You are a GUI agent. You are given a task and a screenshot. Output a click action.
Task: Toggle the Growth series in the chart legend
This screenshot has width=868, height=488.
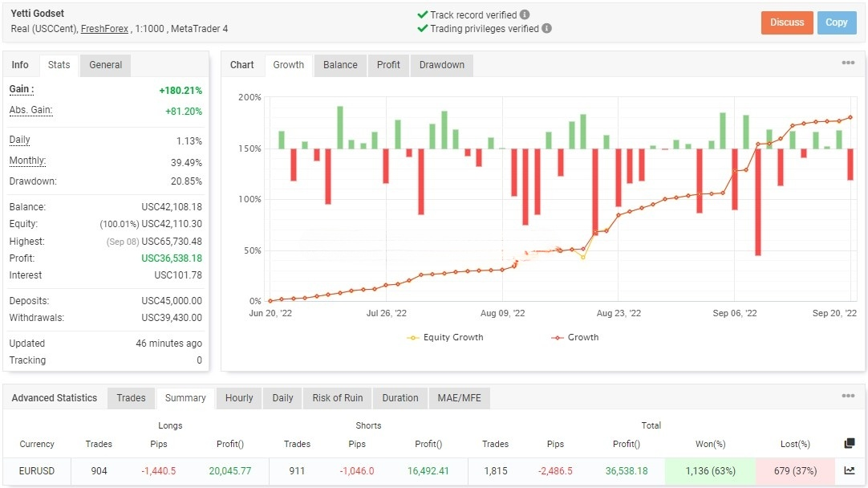click(x=575, y=338)
